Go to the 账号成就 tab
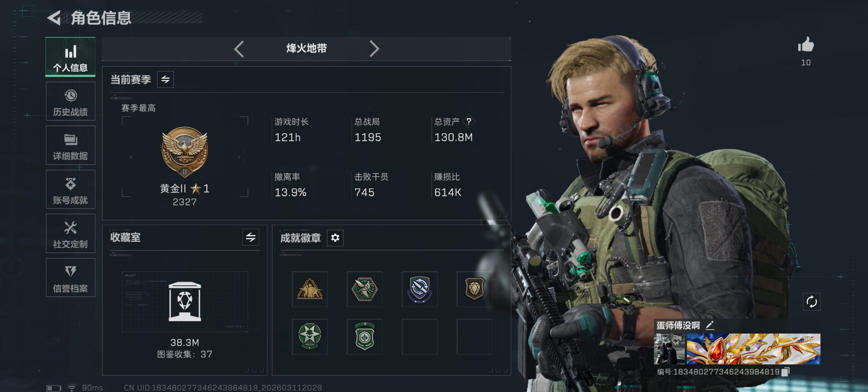This screenshot has width=868, height=392. [70, 189]
